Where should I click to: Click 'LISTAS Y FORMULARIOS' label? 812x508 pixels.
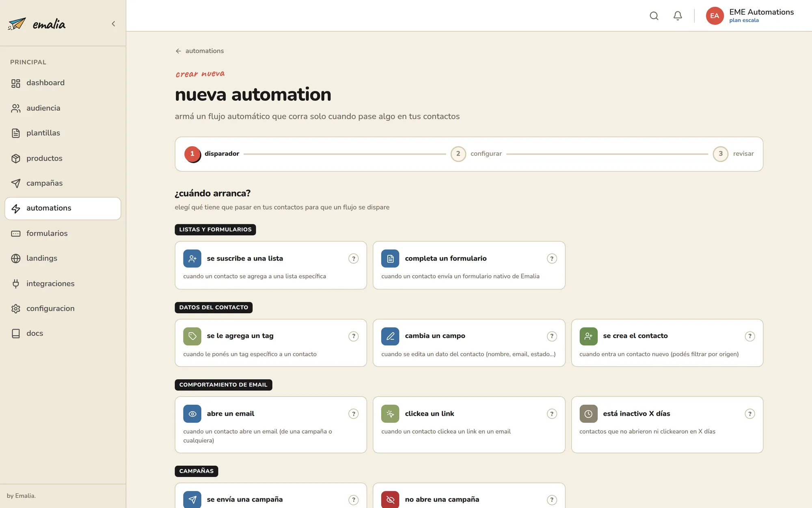215,230
